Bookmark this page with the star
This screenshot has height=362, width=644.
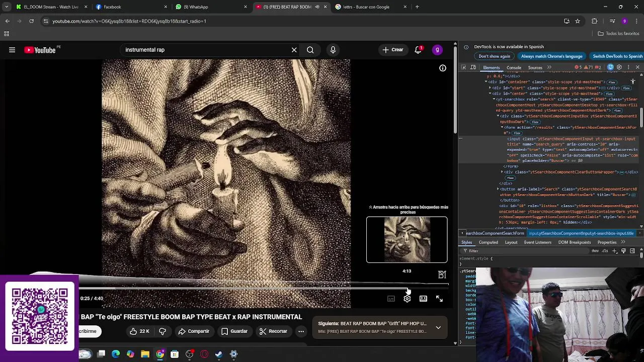(578, 21)
